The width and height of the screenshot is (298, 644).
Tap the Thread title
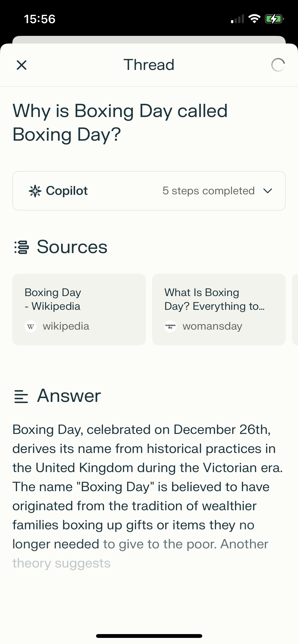[x=149, y=65]
